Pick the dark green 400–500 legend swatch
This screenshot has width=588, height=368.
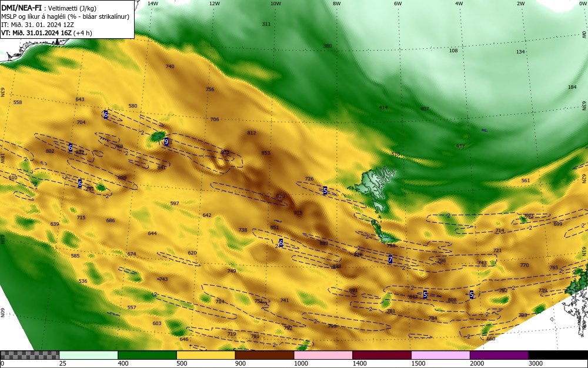click(147, 355)
